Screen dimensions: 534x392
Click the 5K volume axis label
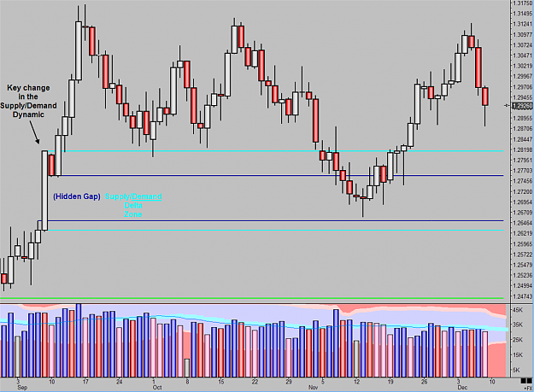(517, 370)
